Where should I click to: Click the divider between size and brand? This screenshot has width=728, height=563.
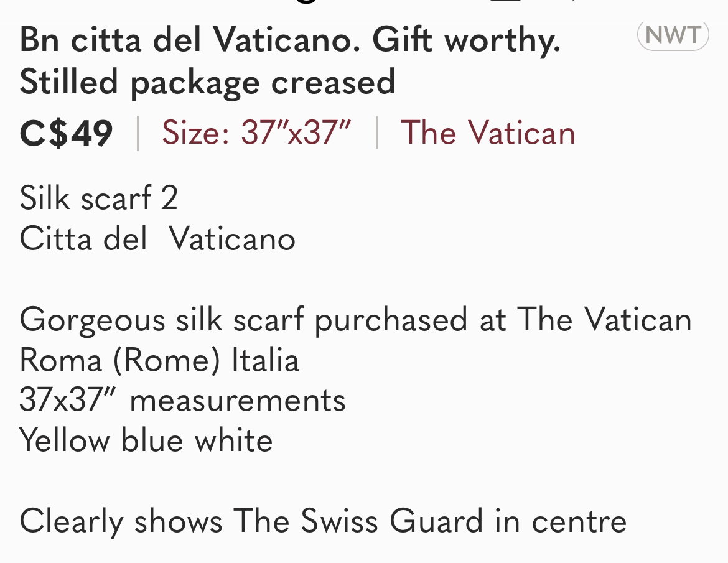coord(377,133)
